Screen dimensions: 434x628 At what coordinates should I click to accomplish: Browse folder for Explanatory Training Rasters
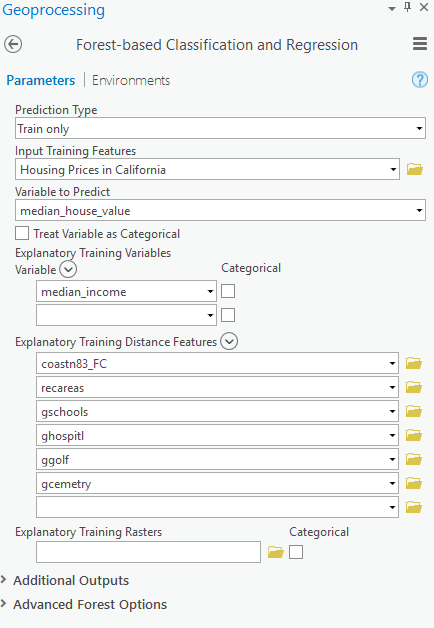(275, 552)
